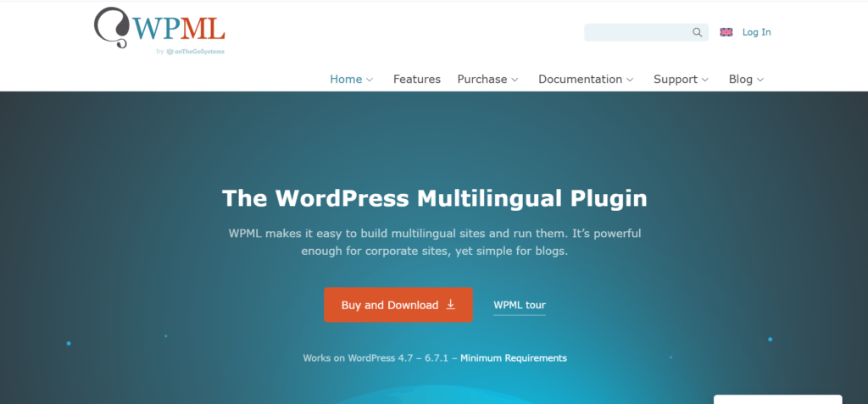868x404 pixels.
Task: Click inside the search input field
Action: tap(646, 32)
